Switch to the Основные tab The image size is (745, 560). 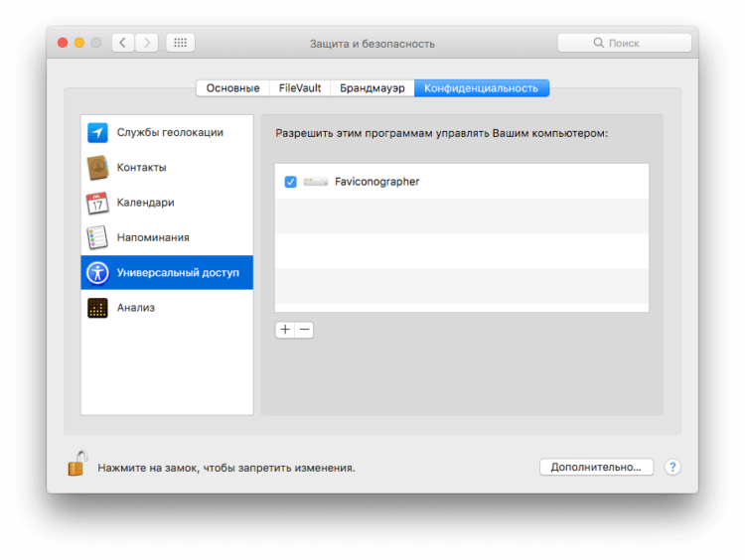coord(232,88)
